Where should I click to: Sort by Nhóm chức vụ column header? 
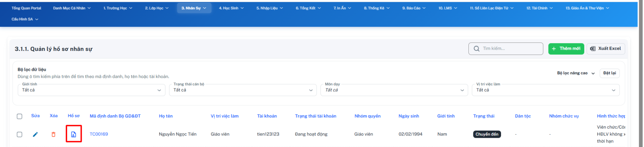pos(564,116)
